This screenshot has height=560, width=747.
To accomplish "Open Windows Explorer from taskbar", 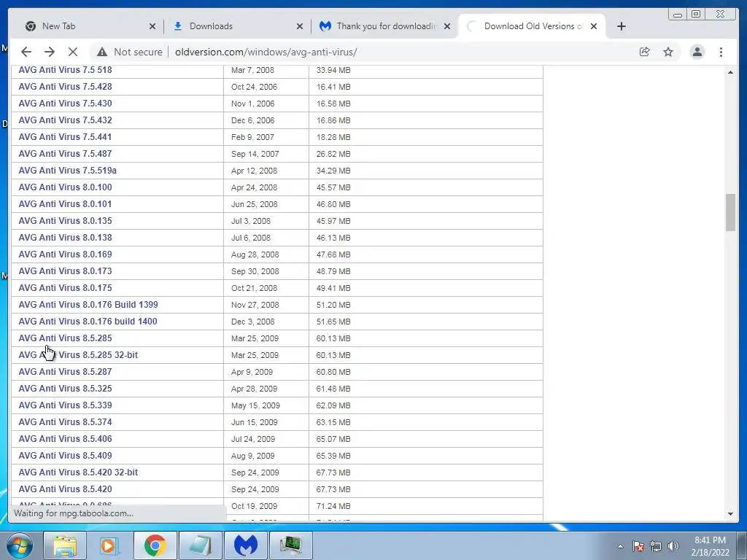I will 65,545.
